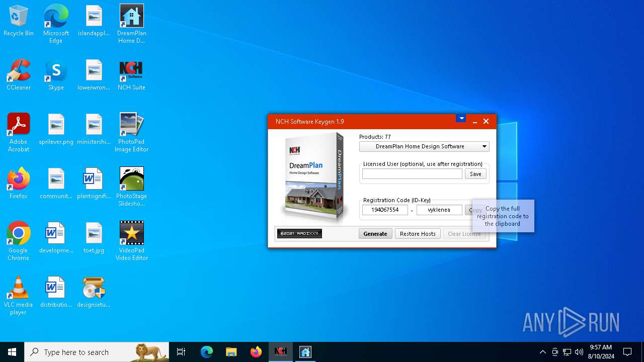Open the DreamPlan Home Design desktop shortcut
Screen dimensions: 644x362
[x=131, y=24]
